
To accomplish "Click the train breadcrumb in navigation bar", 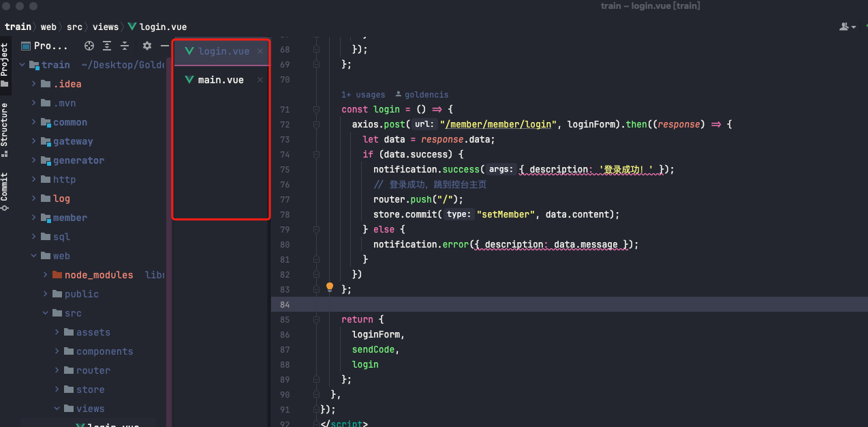I will click(x=18, y=27).
